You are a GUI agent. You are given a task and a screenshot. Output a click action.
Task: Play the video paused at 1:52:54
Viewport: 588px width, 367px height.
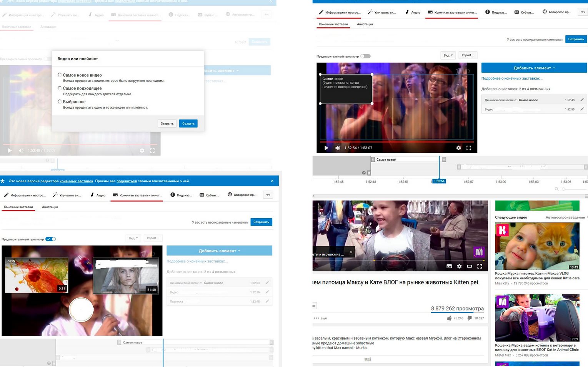(326, 148)
